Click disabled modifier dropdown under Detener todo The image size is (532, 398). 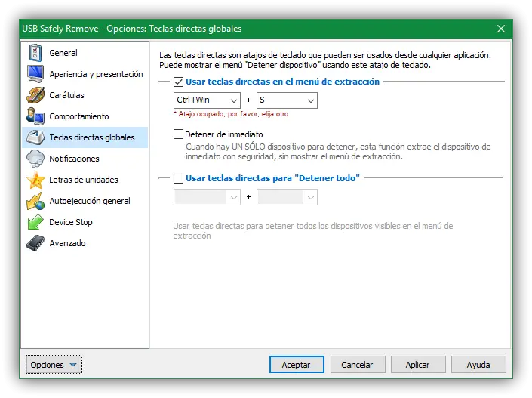207,197
